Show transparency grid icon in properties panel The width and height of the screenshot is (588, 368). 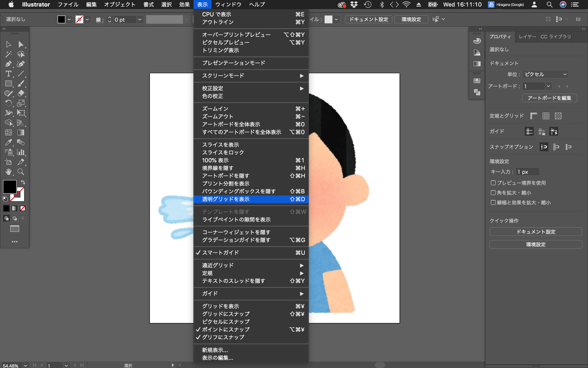click(x=558, y=116)
